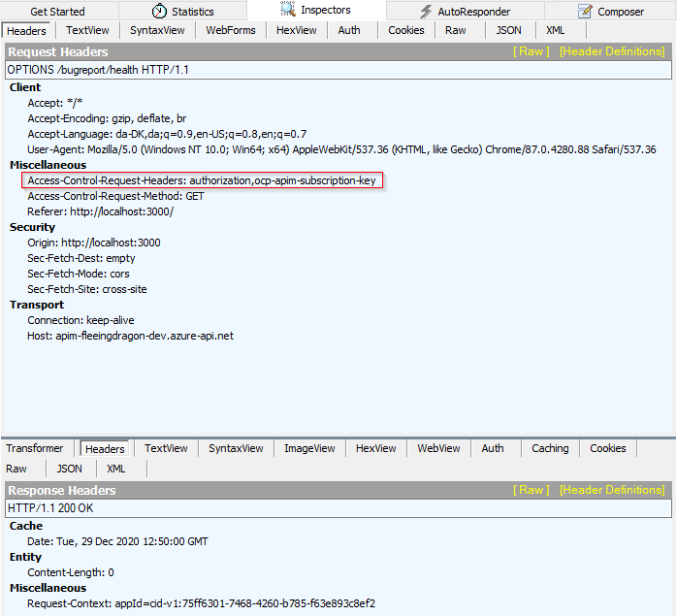Click the Composer pencil icon

point(585,12)
